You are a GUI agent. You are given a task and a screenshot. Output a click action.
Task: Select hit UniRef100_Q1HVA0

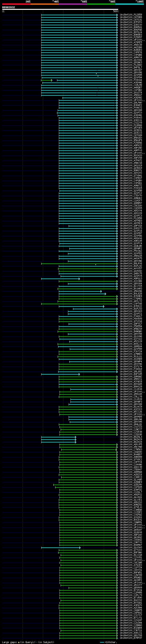pos(131,271)
